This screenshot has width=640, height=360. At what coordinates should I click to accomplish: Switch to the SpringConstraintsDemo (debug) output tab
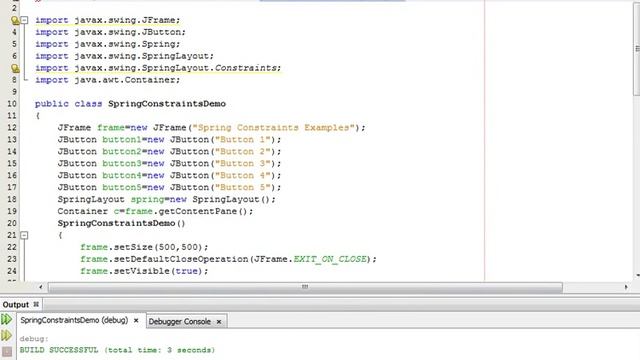click(x=74, y=320)
